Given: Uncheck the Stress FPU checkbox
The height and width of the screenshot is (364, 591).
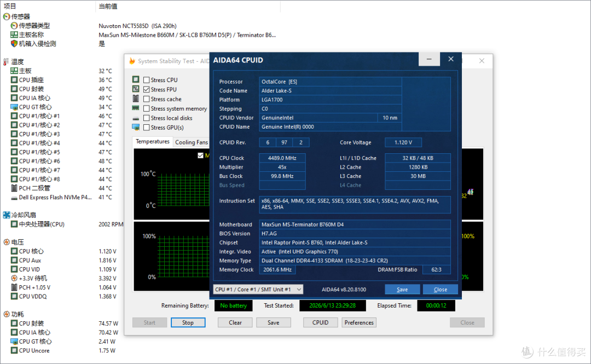Looking at the screenshot, I should pyautogui.click(x=147, y=89).
